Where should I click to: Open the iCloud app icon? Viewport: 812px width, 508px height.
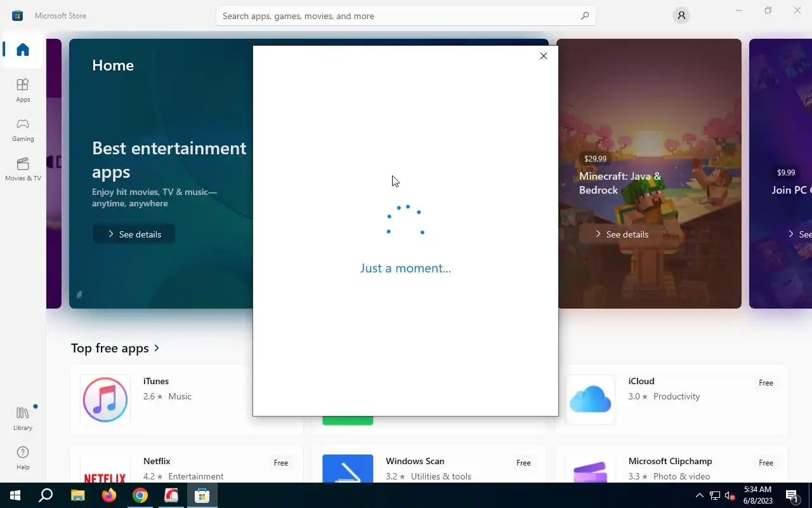pyautogui.click(x=590, y=399)
